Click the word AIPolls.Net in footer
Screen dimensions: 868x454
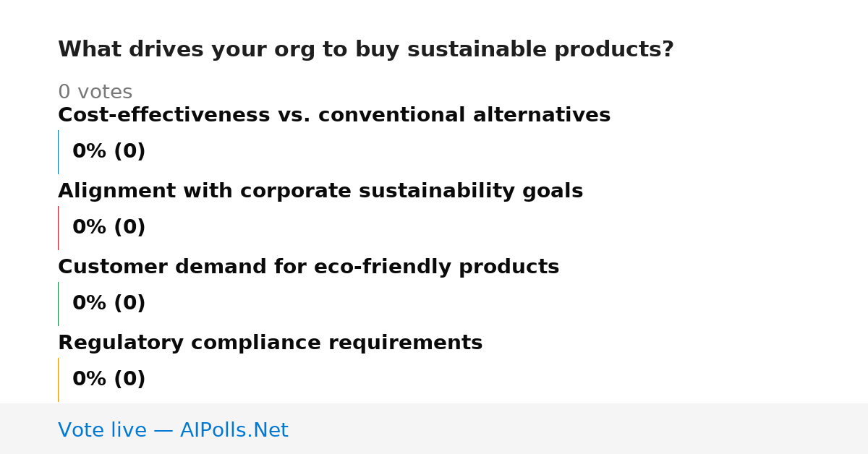tap(234, 430)
